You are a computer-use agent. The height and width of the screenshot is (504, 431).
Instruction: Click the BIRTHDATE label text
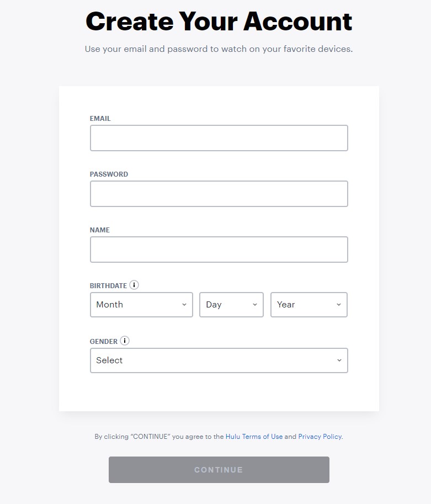(x=108, y=286)
